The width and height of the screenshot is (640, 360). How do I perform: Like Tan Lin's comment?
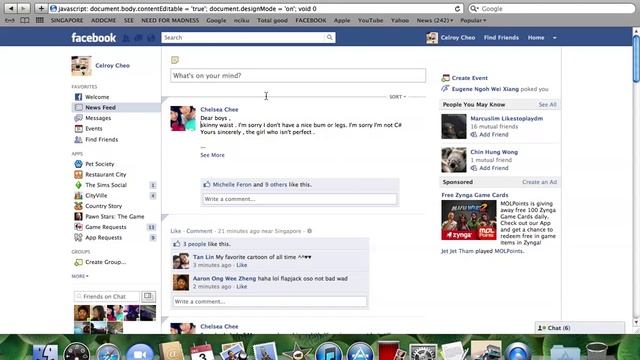tap(242, 265)
